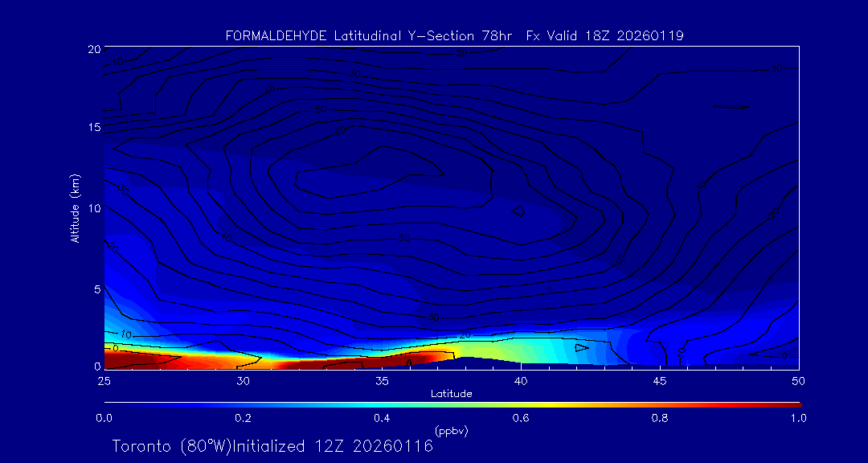Click the 'Toronto (80°W)' location text
Viewport: 868px width, 463px height.
(x=170, y=446)
